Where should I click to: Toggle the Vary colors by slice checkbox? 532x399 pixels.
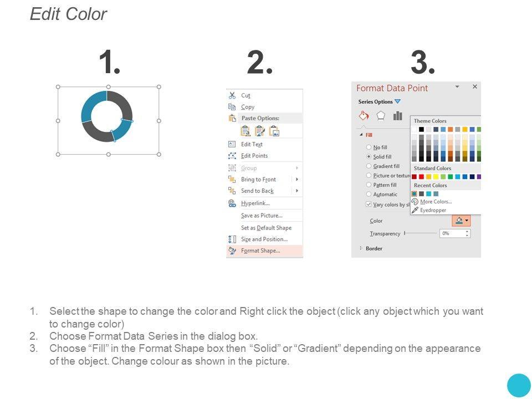369,204
